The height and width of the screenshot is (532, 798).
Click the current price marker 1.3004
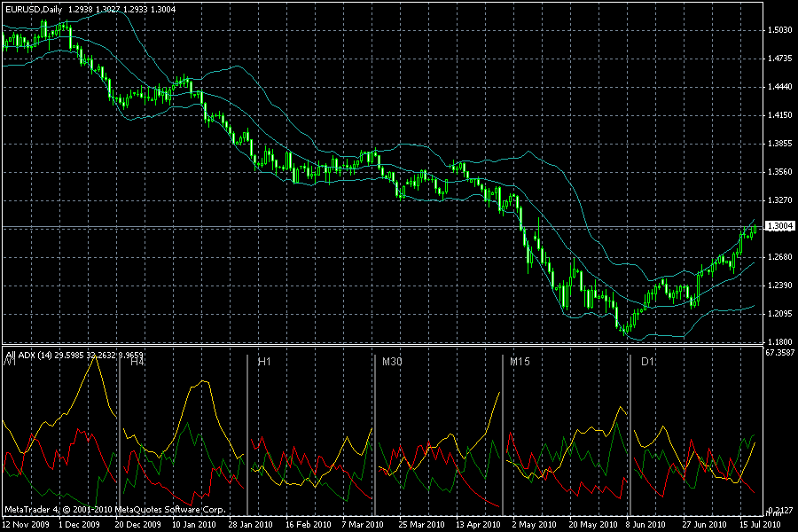(779, 226)
